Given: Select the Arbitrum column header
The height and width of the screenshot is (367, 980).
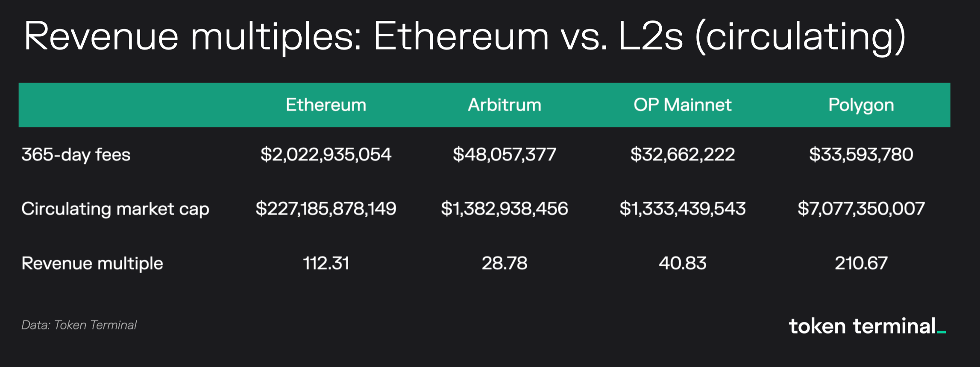Looking at the screenshot, I should tap(505, 105).
